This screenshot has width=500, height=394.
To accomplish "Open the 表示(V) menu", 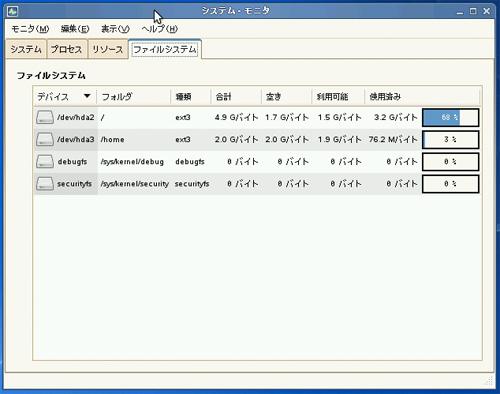I will 115,29.
